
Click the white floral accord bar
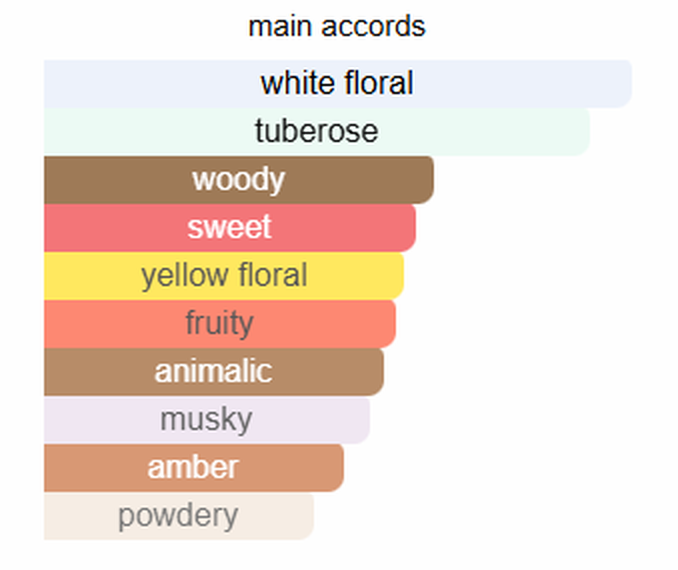pos(338,83)
